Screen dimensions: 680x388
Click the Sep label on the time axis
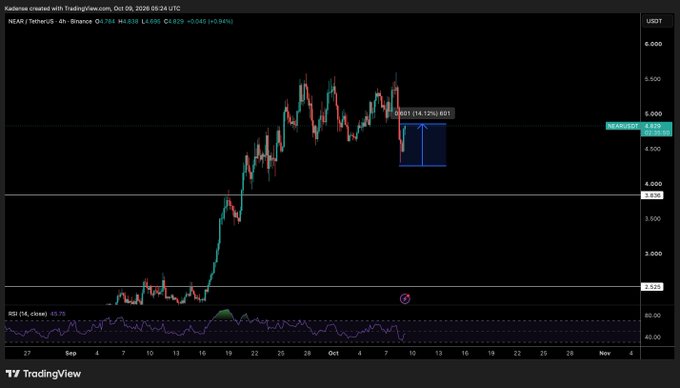(71, 353)
